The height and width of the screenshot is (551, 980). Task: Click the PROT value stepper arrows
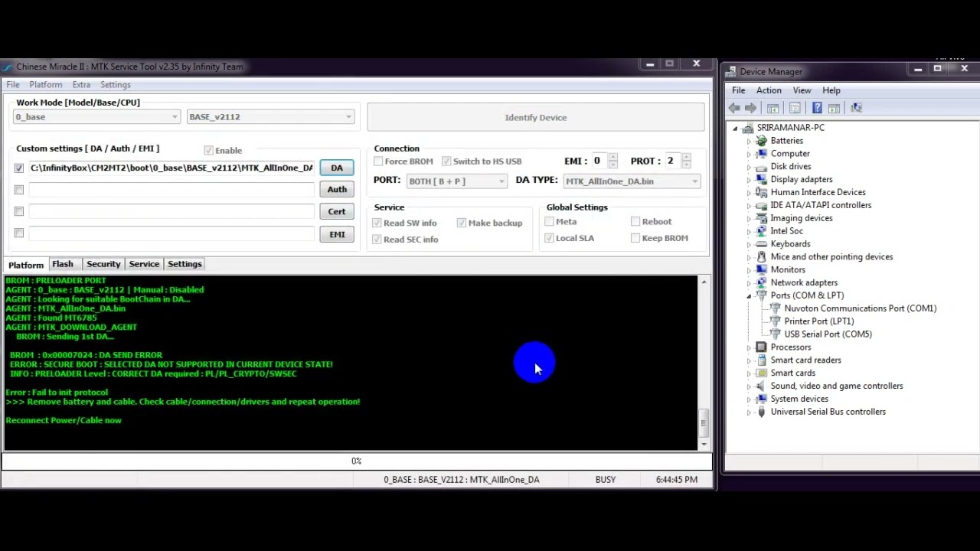(x=686, y=161)
